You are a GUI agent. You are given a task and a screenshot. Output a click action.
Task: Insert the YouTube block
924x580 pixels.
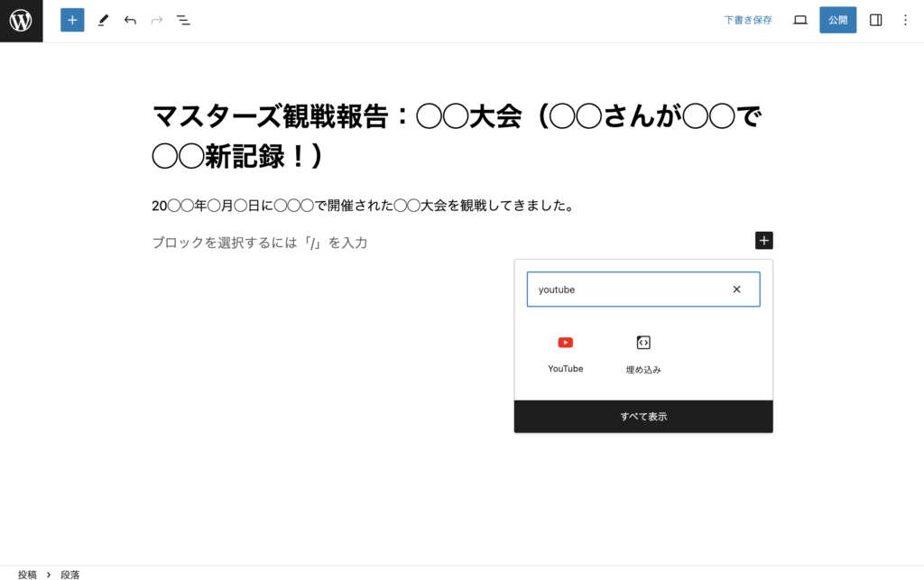[565, 354]
